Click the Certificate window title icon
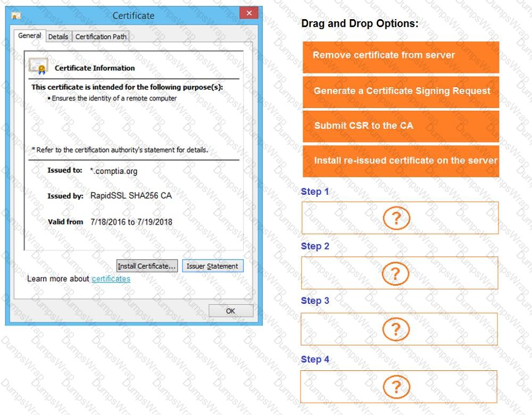Viewport: 532px width, 415px height. pos(16,15)
